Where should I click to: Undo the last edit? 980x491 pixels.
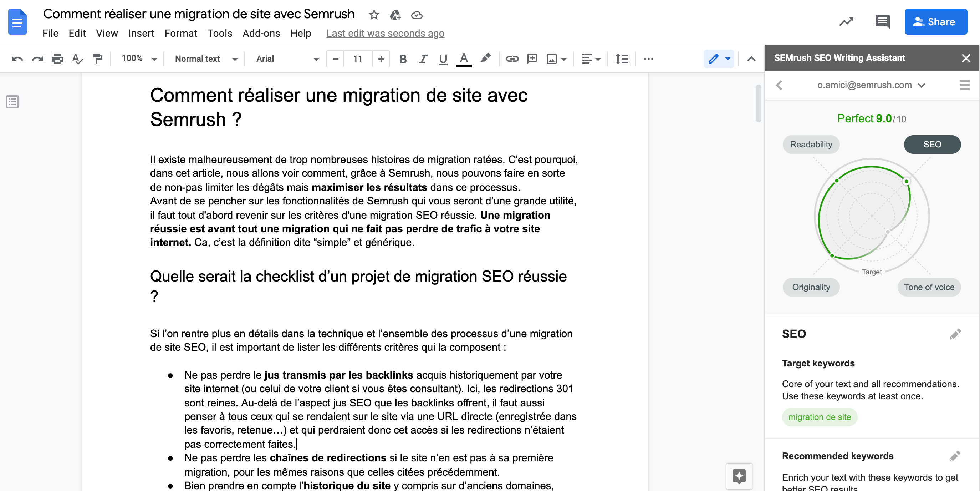pyautogui.click(x=17, y=59)
